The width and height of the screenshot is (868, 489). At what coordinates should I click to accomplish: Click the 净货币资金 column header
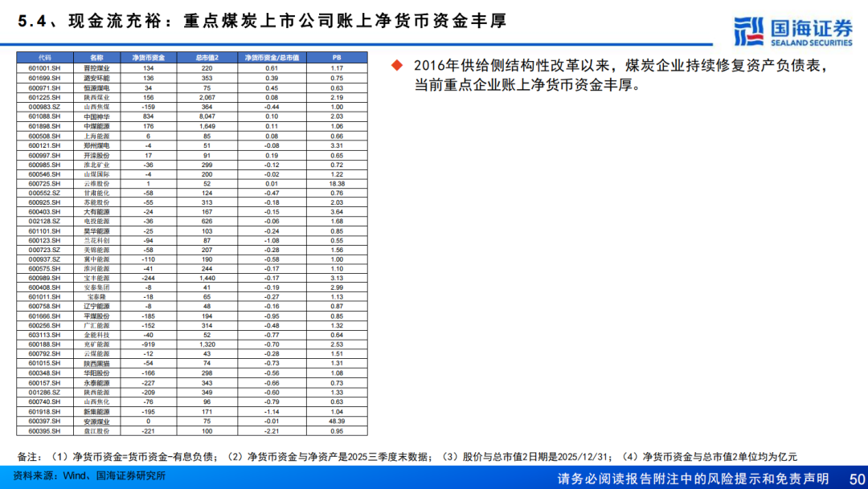click(x=149, y=58)
